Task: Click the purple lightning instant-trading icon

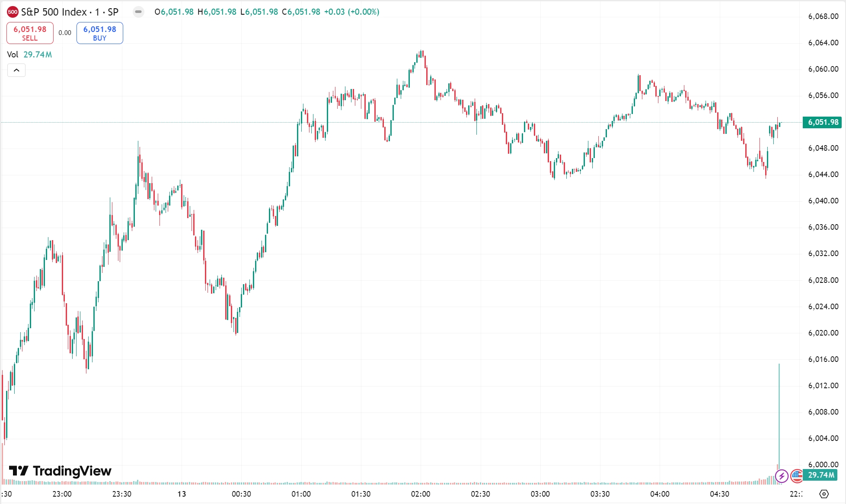Action: coord(782,476)
